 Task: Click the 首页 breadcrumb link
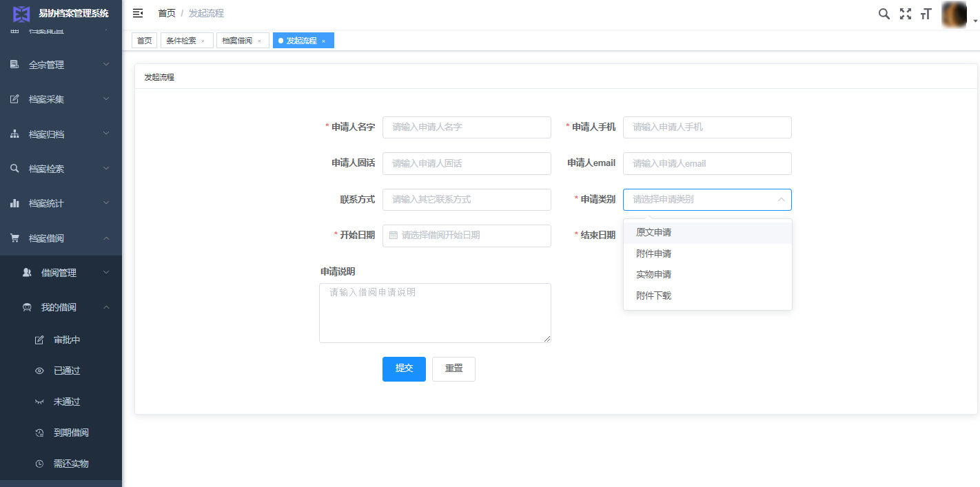166,13
